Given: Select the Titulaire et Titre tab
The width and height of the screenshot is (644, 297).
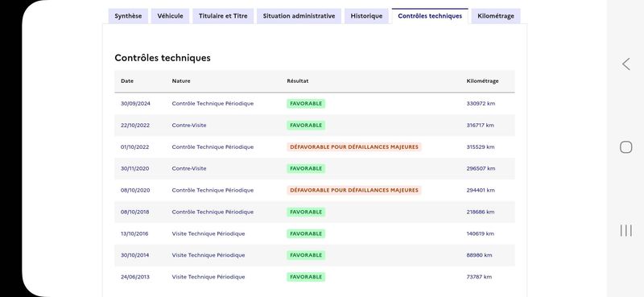Looking at the screenshot, I should point(223,16).
